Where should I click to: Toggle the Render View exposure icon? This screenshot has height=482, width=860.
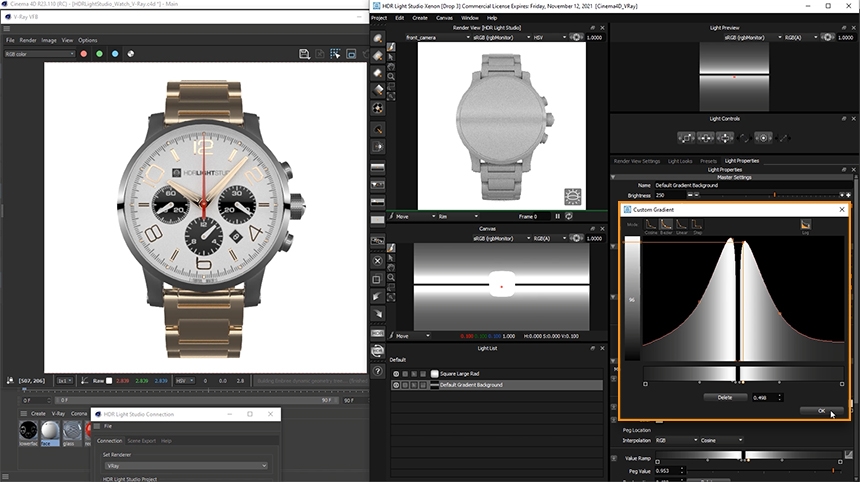(x=576, y=37)
